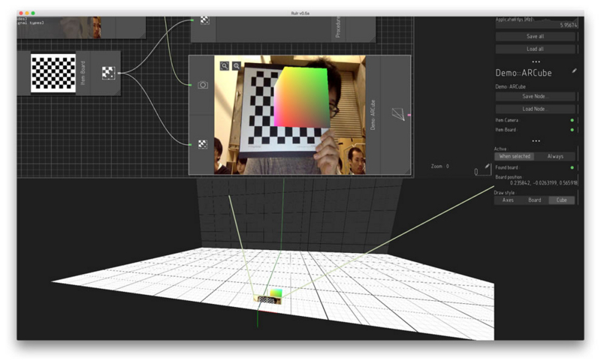Viewport: 601px width, 364px height.
Task: Click the Zoom : 0 label
Action: pos(439,166)
